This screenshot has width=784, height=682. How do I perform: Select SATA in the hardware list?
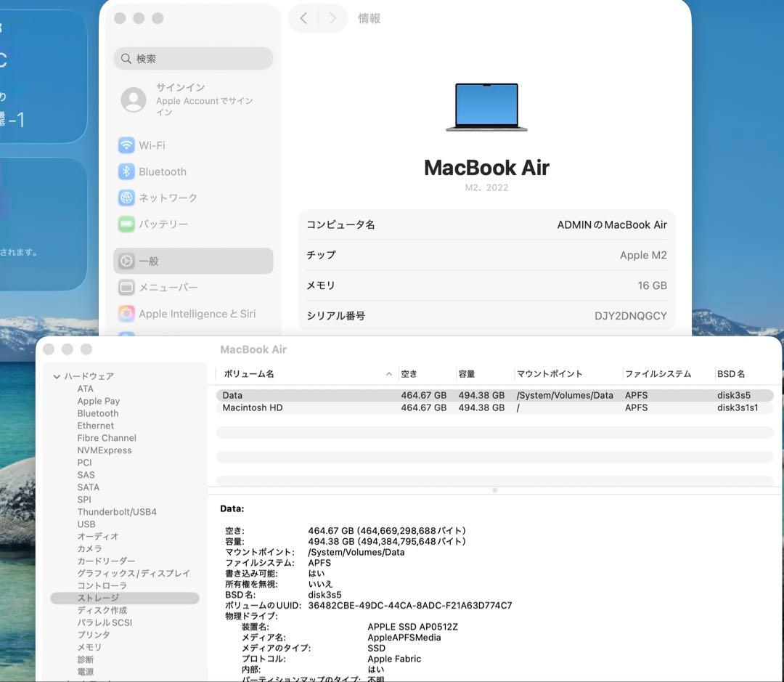coord(88,487)
